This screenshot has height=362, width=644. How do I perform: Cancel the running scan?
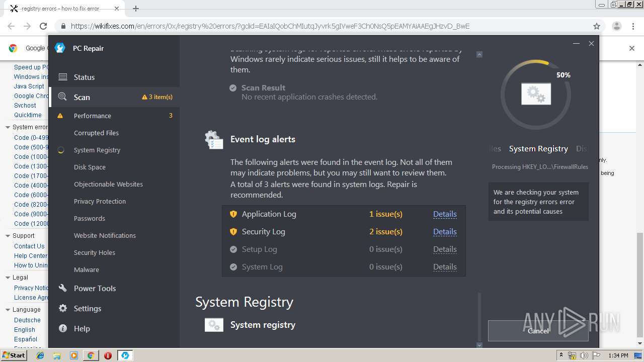538,331
